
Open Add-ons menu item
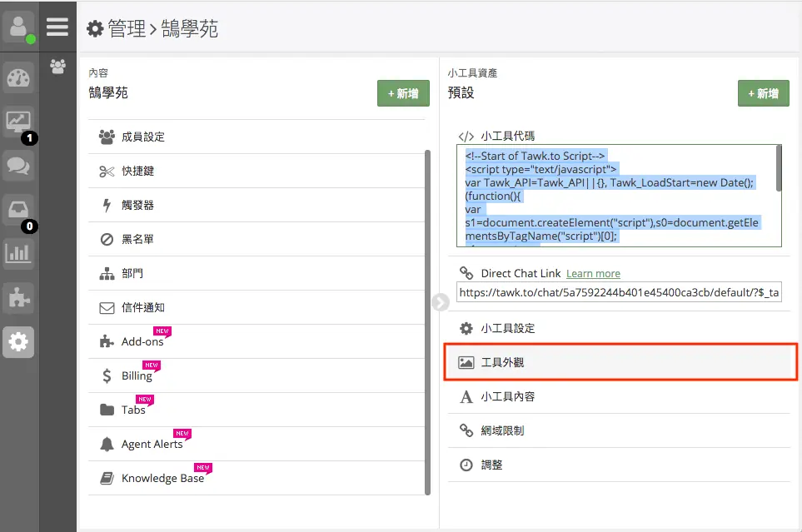257,341
